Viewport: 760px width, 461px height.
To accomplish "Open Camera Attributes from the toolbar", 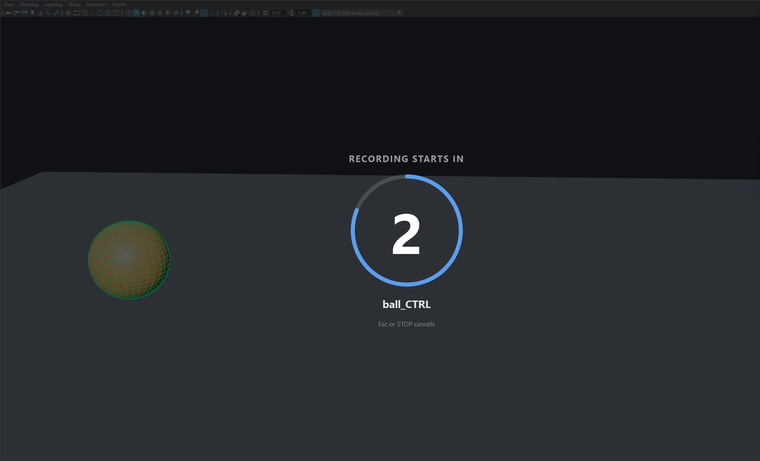I will point(25,13).
